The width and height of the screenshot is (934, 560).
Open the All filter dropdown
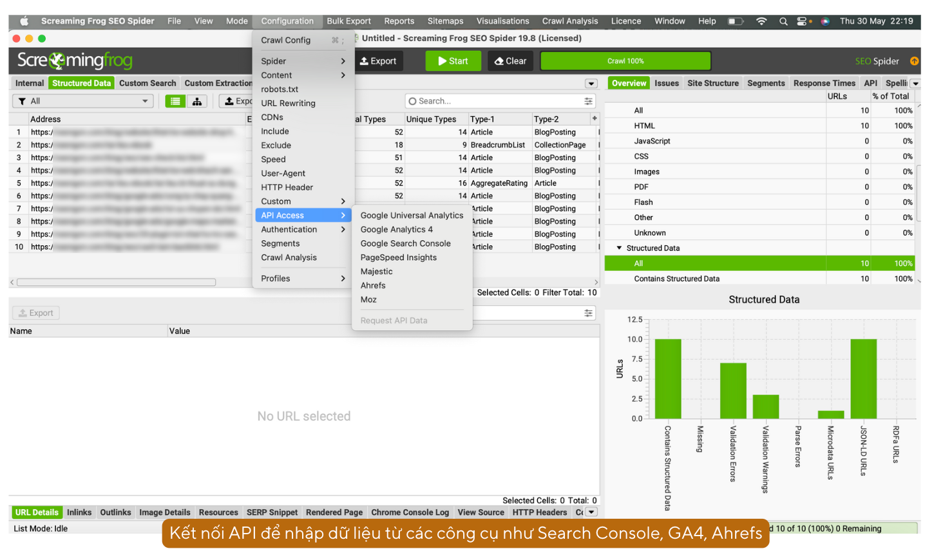point(83,101)
